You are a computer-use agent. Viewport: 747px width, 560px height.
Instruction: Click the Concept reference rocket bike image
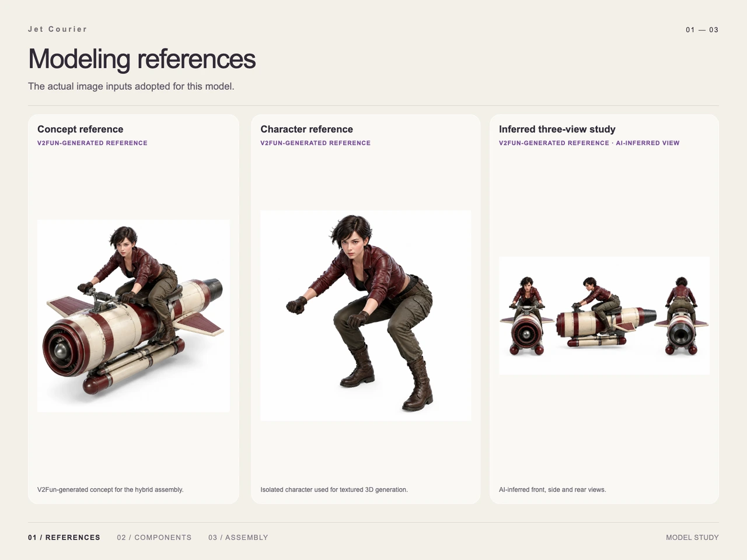click(x=134, y=316)
